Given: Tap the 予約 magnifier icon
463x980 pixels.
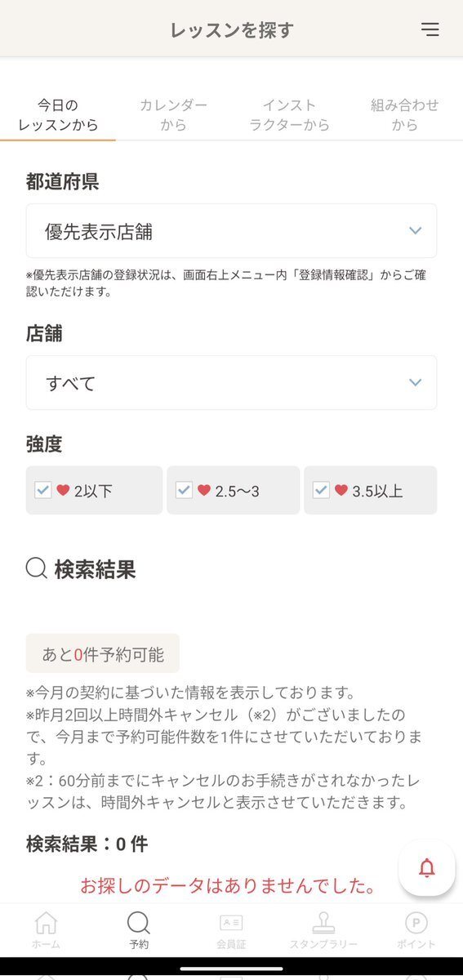Looking at the screenshot, I should click(x=139, y=923).
